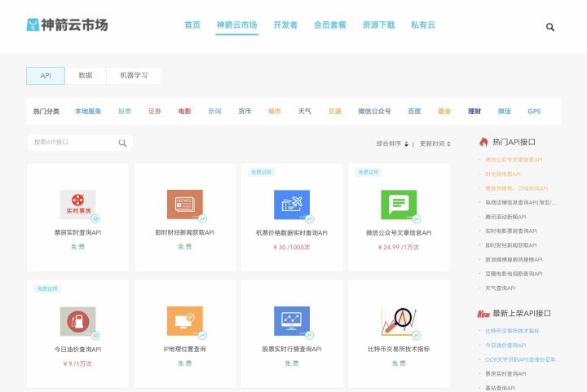
Task: Open 豆瓣电影电视剧查询API in the hot list
Action: click(514, 274)
